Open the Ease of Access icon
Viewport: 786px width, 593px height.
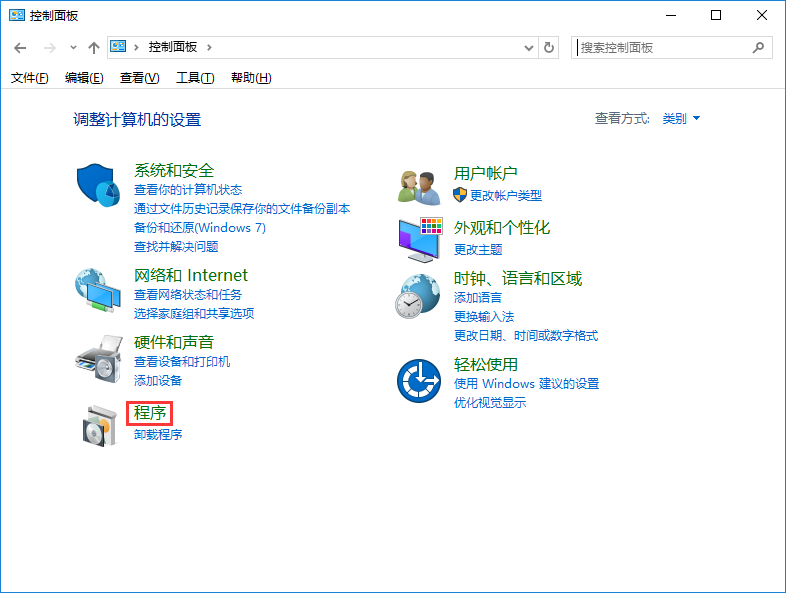click(x=419, y=381)
